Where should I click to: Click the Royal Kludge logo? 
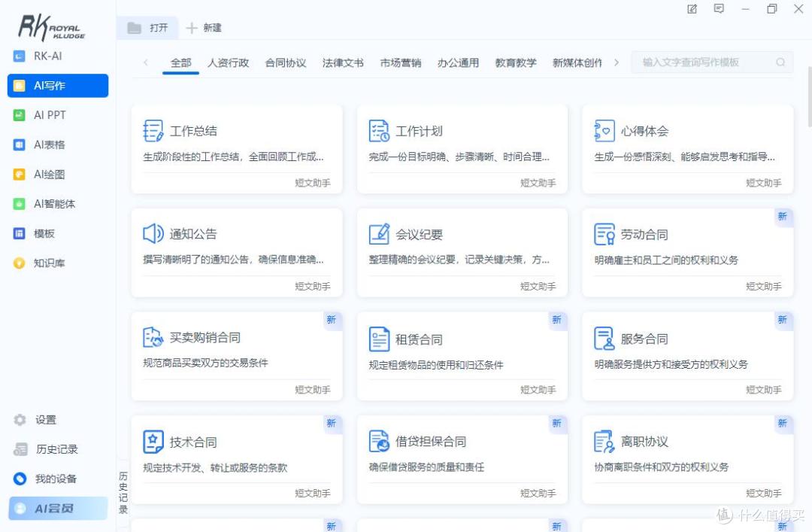tap(51, 28)
